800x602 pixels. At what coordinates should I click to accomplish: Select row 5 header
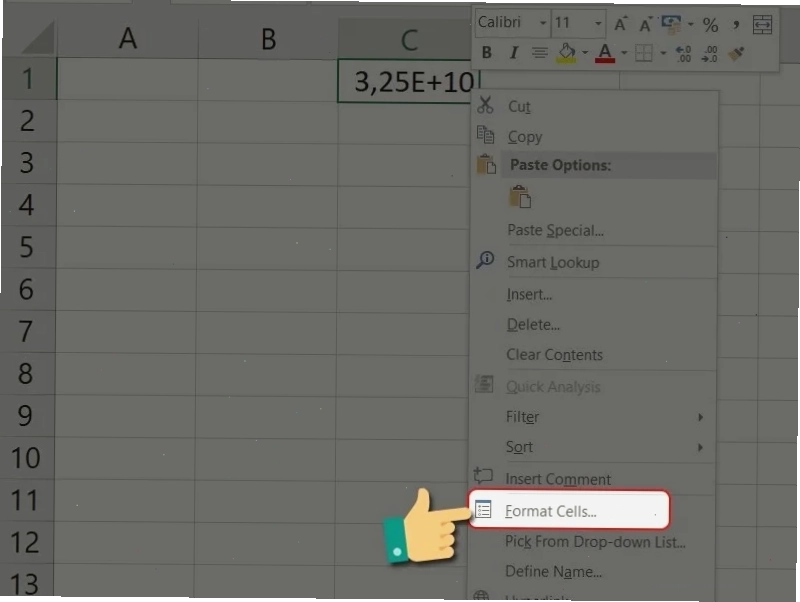[28, 247]
